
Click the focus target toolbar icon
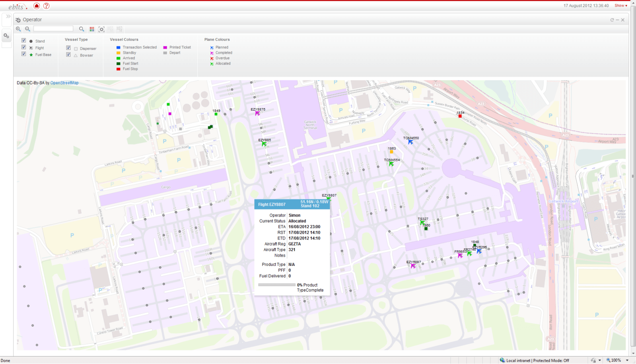(x=101, y=29)
